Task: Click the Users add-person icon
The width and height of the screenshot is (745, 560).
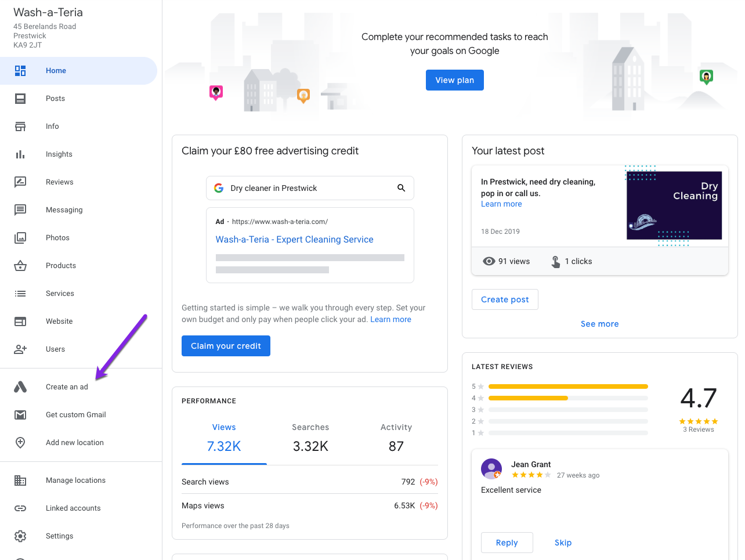Action: tap(20, 349)
